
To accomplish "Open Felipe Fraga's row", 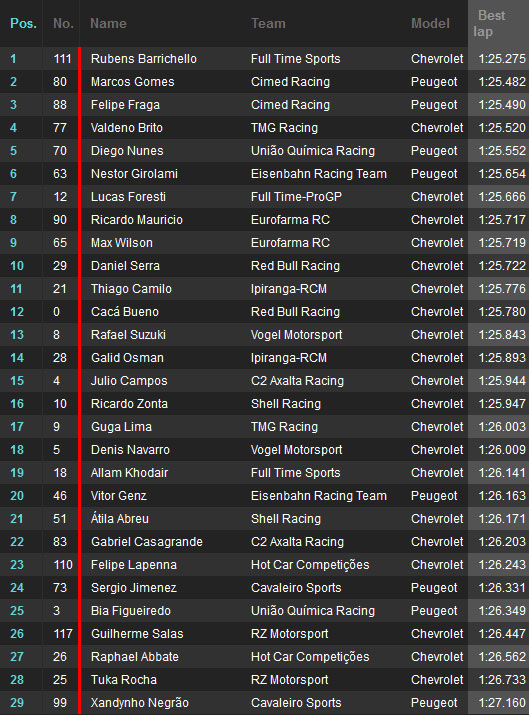I will pyautogui.click(x=264, y=105).
